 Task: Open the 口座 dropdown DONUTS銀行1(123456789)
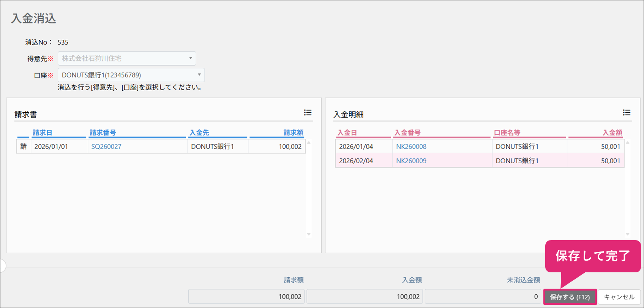click(x=131, y=75)
